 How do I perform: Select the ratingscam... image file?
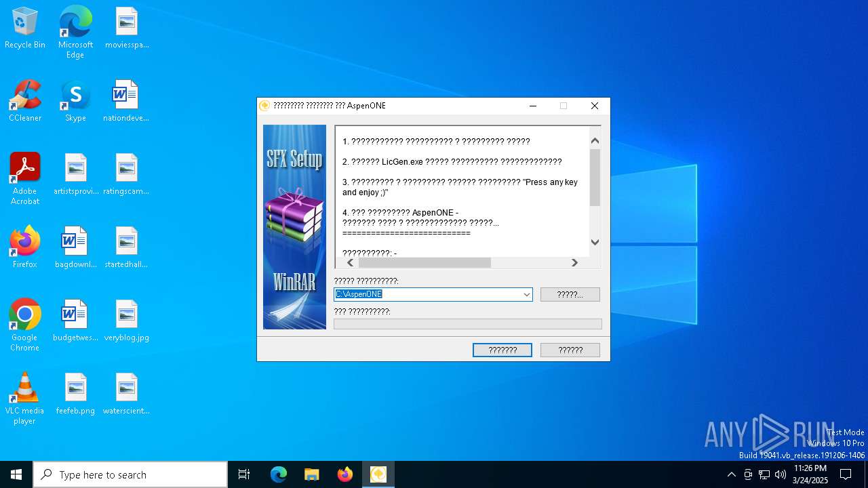coord(126,174)
